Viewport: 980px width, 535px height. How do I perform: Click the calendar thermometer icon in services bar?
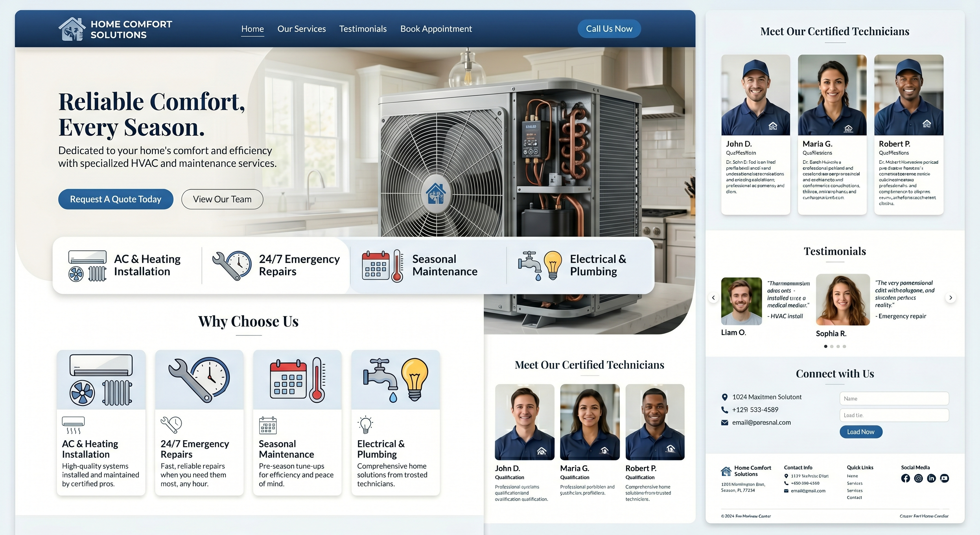[382, 266]
